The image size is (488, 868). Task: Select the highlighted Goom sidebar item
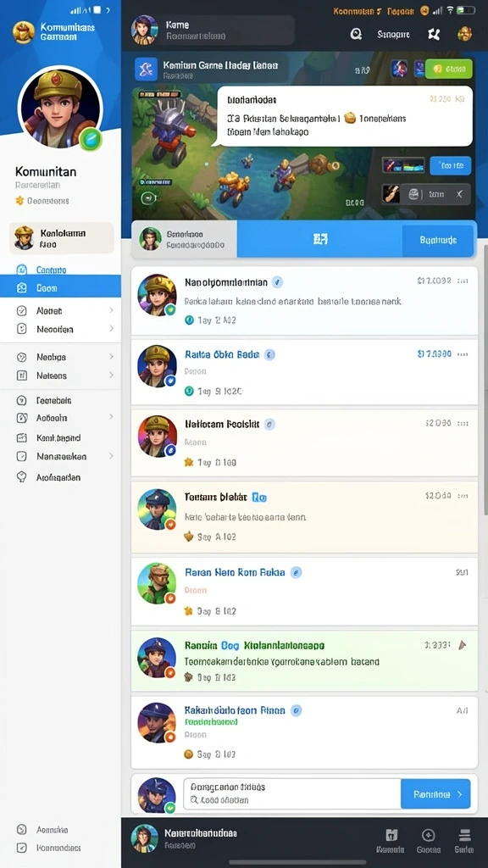[60, 288]
